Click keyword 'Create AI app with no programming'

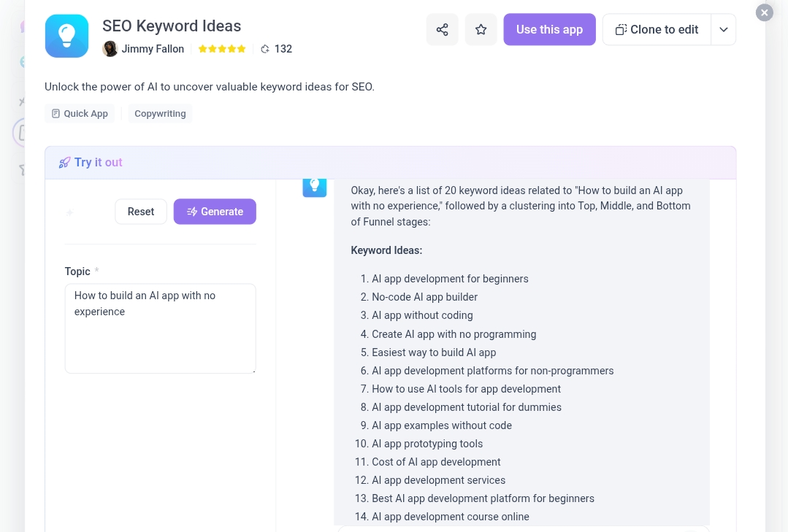tap(454, 334)
